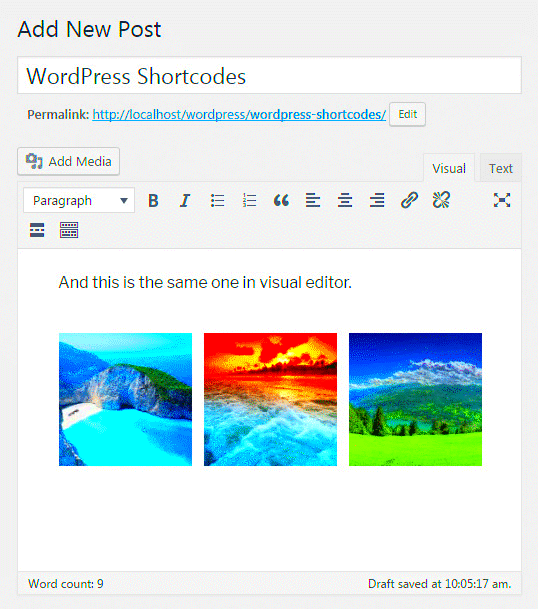Align text right
Viewport: 538px width, 609px height.
377,200
